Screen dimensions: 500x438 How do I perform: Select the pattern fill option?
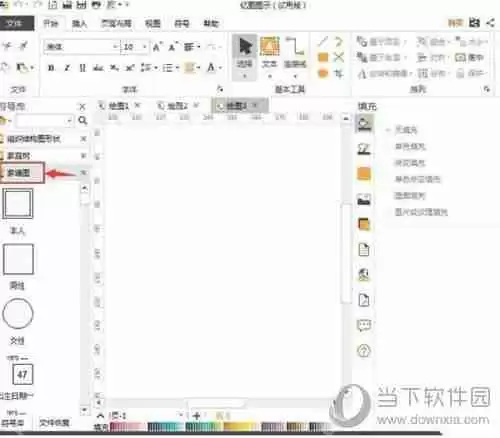pyautogui.click(x=410, y=196)
